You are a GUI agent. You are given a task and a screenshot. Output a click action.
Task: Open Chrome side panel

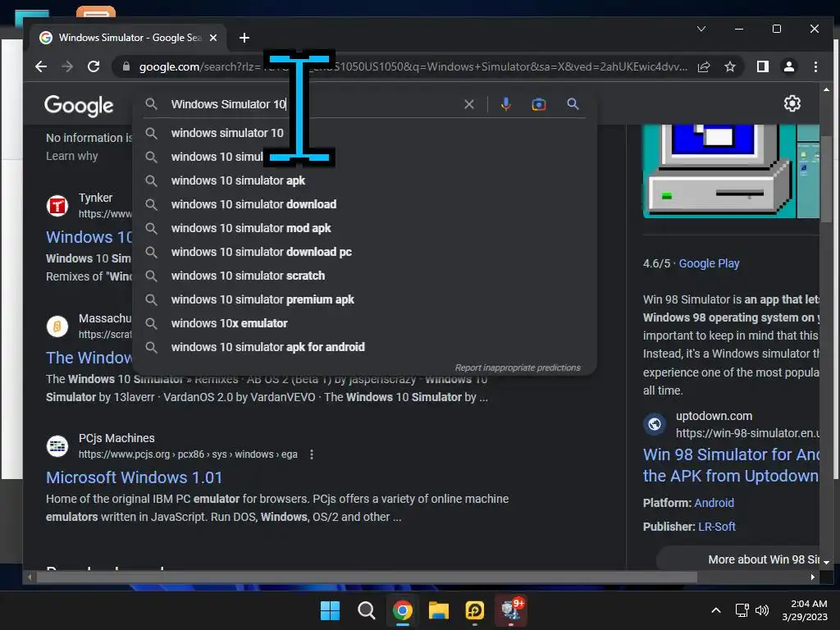(x=762, y=66)
